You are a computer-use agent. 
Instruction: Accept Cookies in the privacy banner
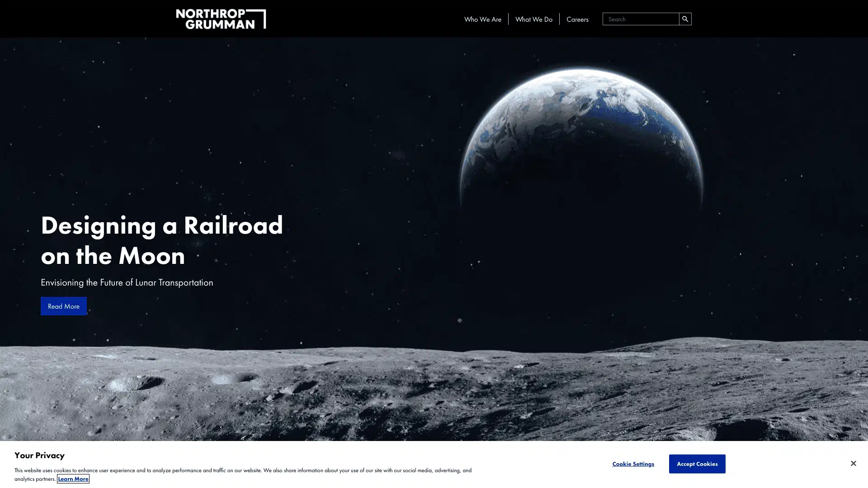click(697, 464)
